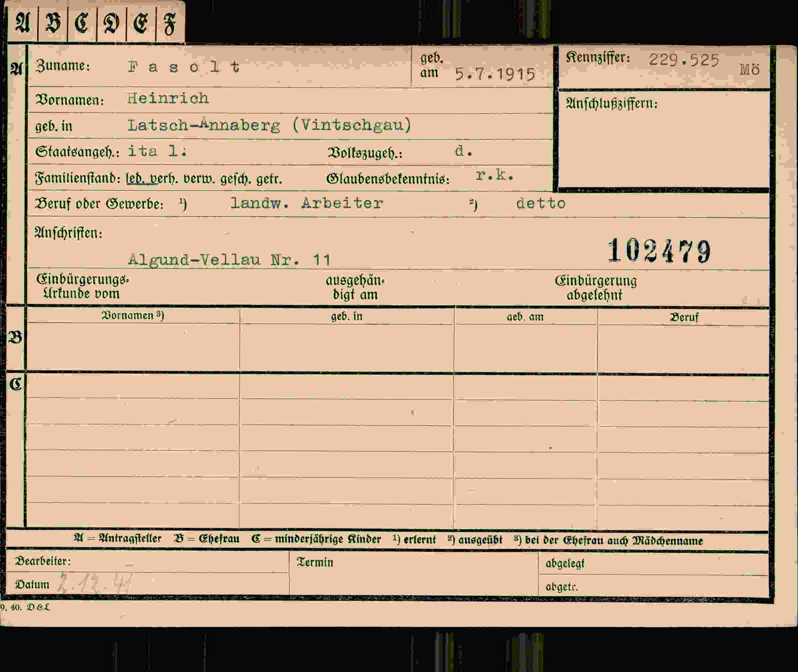Click index tab letter F at top
Viewport: 798px width, 672px height.
170,24
